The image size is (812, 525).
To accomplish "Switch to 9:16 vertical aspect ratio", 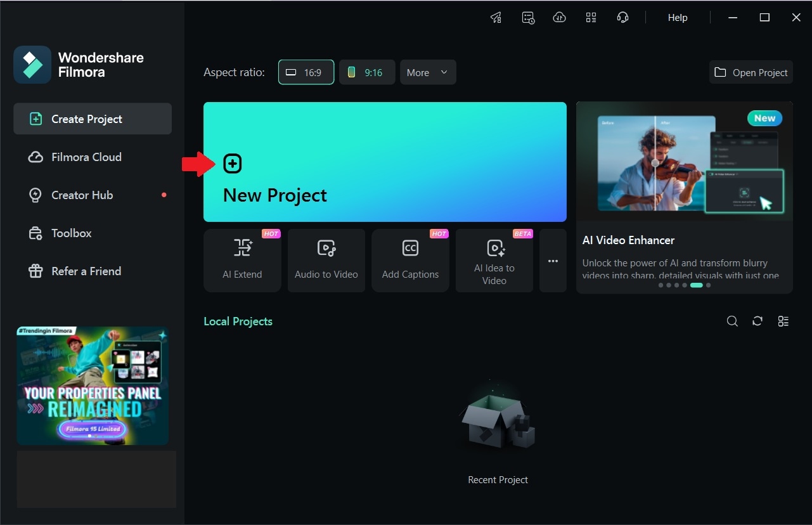I will pyautogui.click(x=367, y=72).
